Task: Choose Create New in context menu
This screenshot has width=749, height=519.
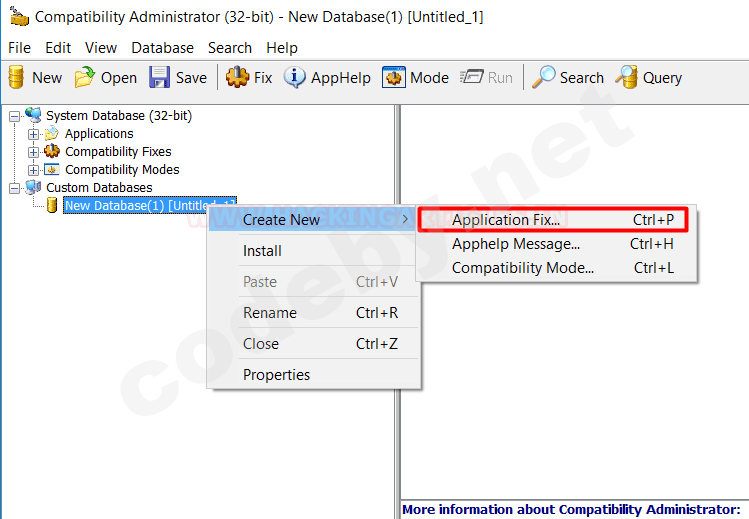Action: click(313, 220)
